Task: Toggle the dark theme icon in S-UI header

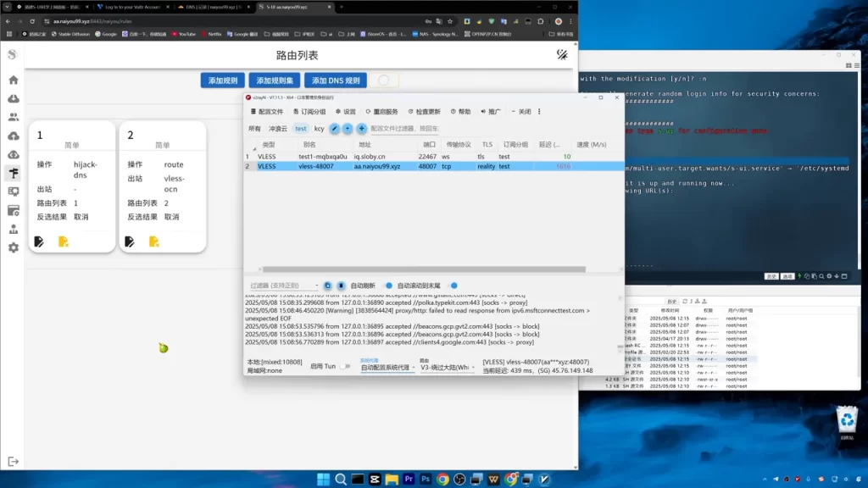Action: (x=562, y=54)
